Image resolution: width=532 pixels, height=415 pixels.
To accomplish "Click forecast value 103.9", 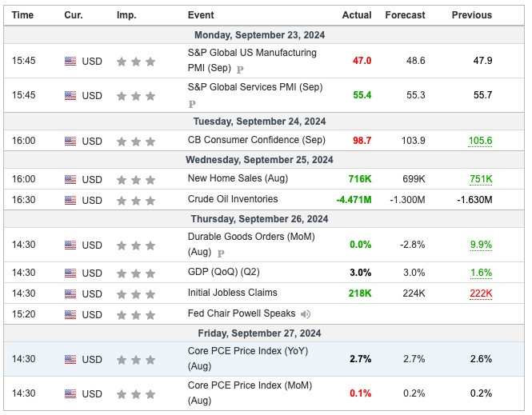I will 414,141.
